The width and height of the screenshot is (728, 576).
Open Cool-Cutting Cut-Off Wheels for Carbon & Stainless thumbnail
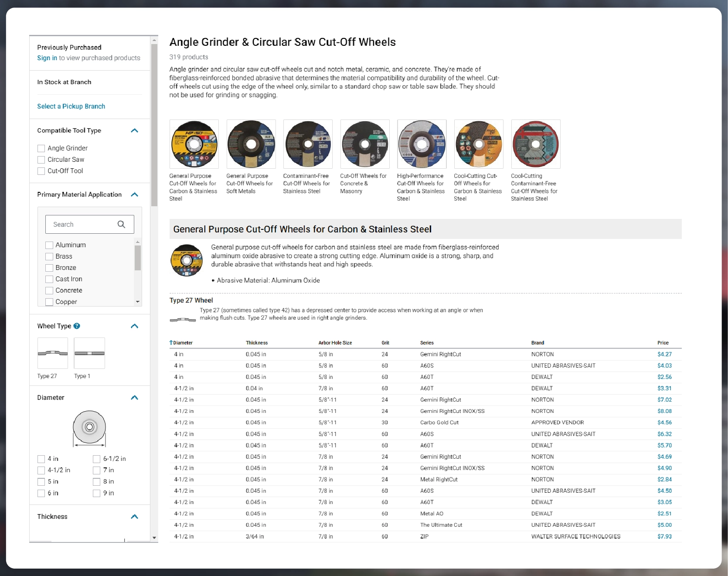pyautogui.click(x=479, y=144)
